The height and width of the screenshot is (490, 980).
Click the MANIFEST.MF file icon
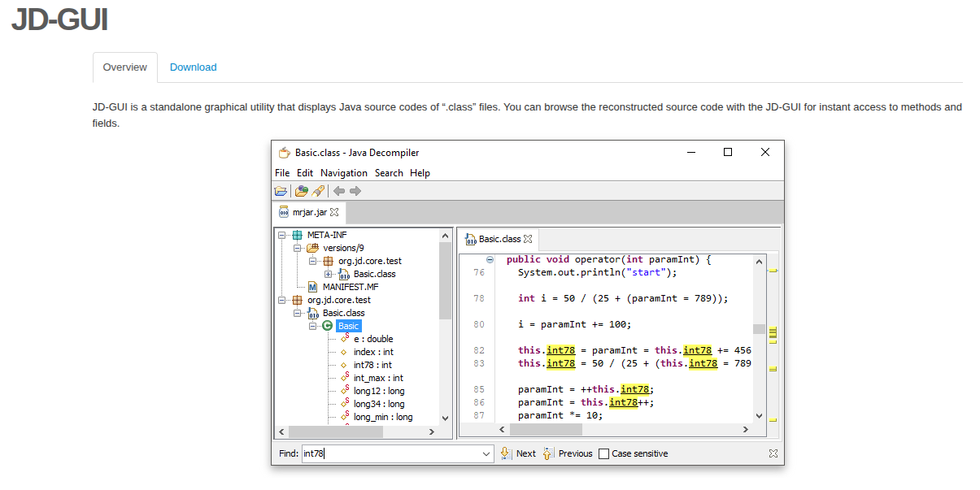pyautogui.click(x=313, y=287)
